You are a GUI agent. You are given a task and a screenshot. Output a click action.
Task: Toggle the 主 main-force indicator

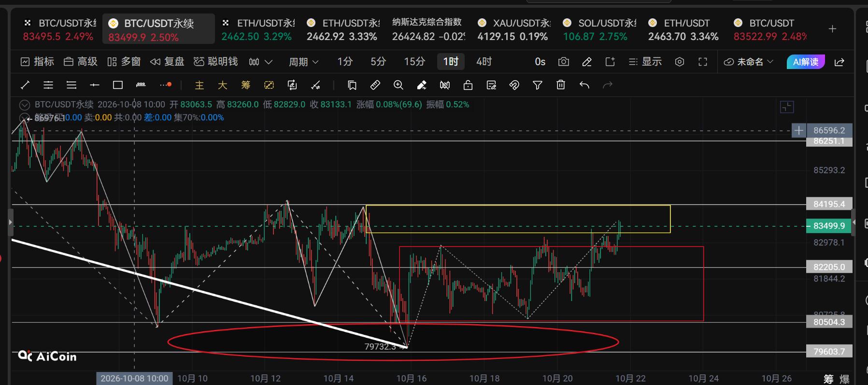pos(199,85)
